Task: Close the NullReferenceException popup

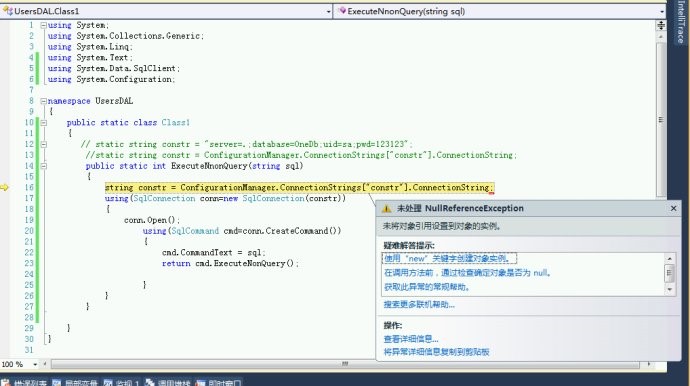Action: [673, 208]
